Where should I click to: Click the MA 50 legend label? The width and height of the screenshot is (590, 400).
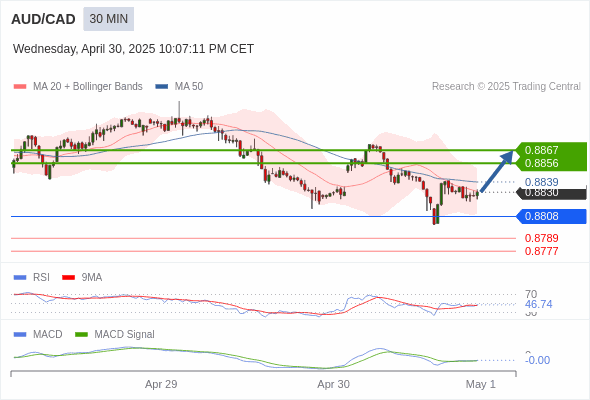(x=189, y=87)
